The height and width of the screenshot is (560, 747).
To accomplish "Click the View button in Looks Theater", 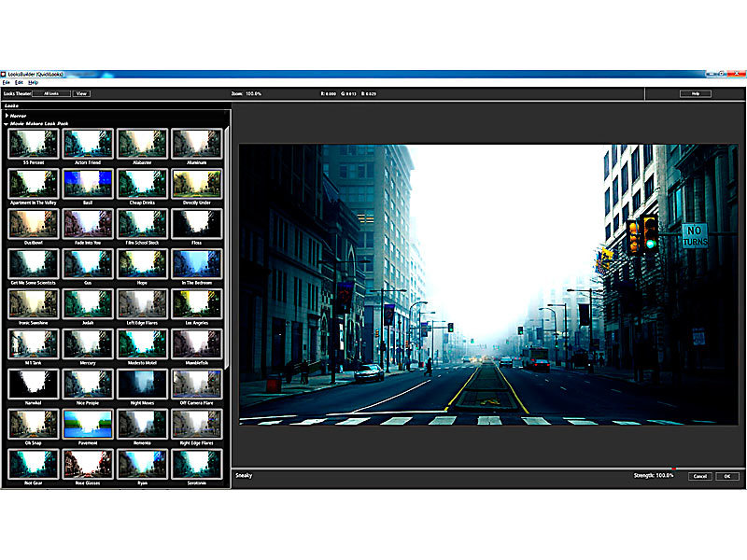I will pos(81,94).
